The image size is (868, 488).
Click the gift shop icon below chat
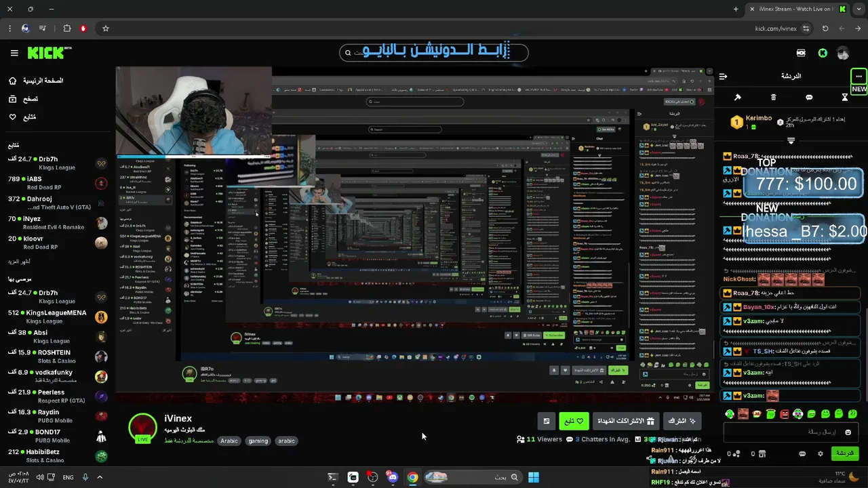762,453
